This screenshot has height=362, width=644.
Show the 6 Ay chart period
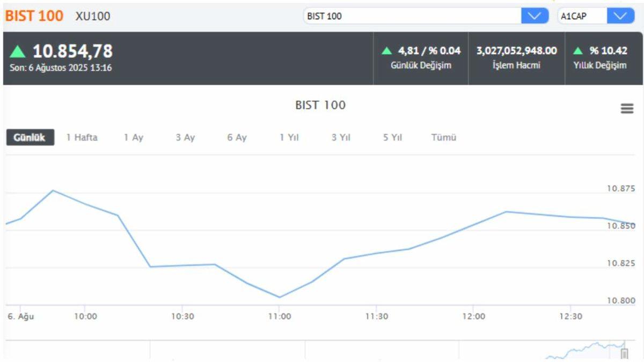coord(237,137)
